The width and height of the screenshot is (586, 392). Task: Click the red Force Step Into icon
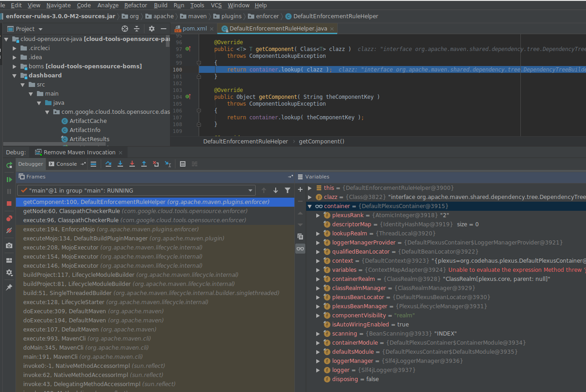pos(132,164)
